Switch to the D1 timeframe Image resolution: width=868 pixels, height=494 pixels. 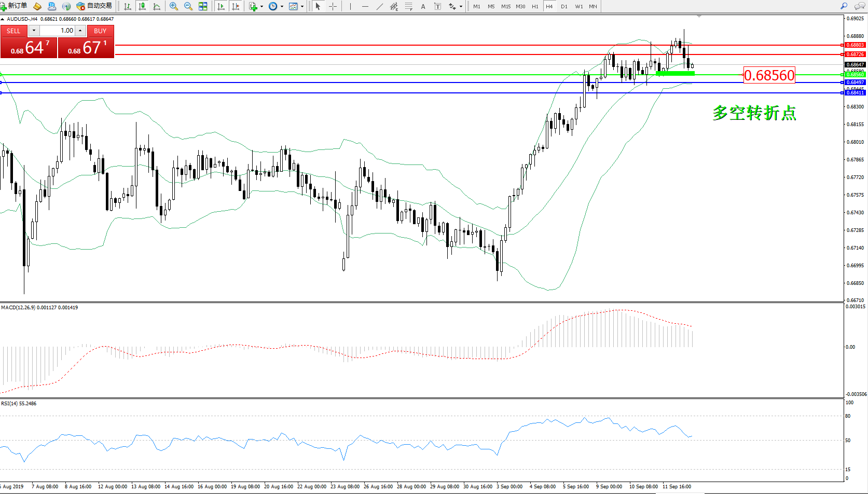(x=564, y=6)
